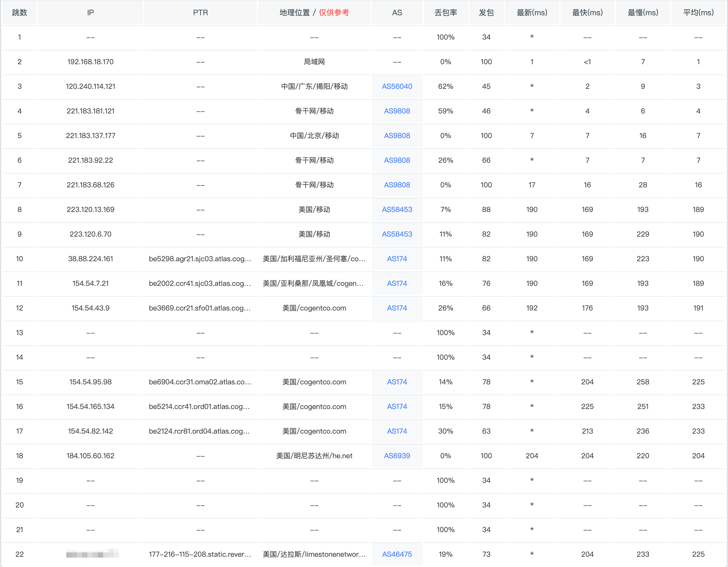This screenshot has height=567, width=728.
Task: Click the blurred IP in hop 22
Action: point(92,554)
